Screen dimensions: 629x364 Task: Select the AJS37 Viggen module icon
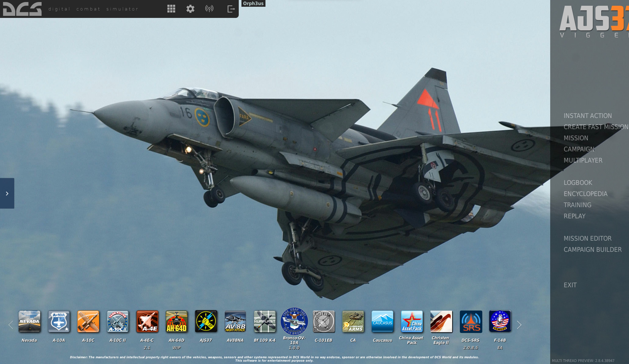pyautogui.click(x=206, y=321)
